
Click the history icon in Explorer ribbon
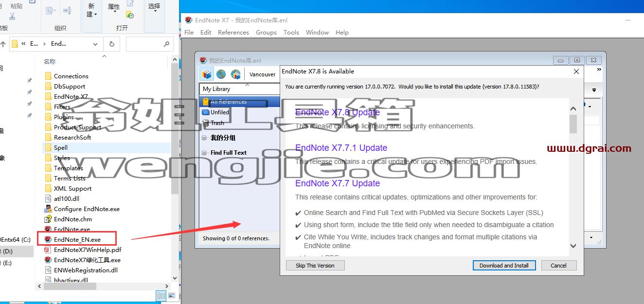click(130, 15)
